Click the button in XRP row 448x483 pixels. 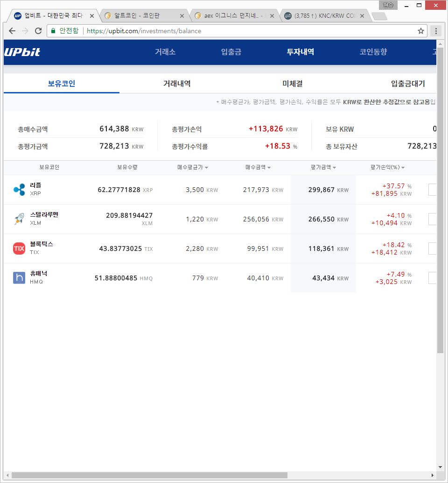432,190
